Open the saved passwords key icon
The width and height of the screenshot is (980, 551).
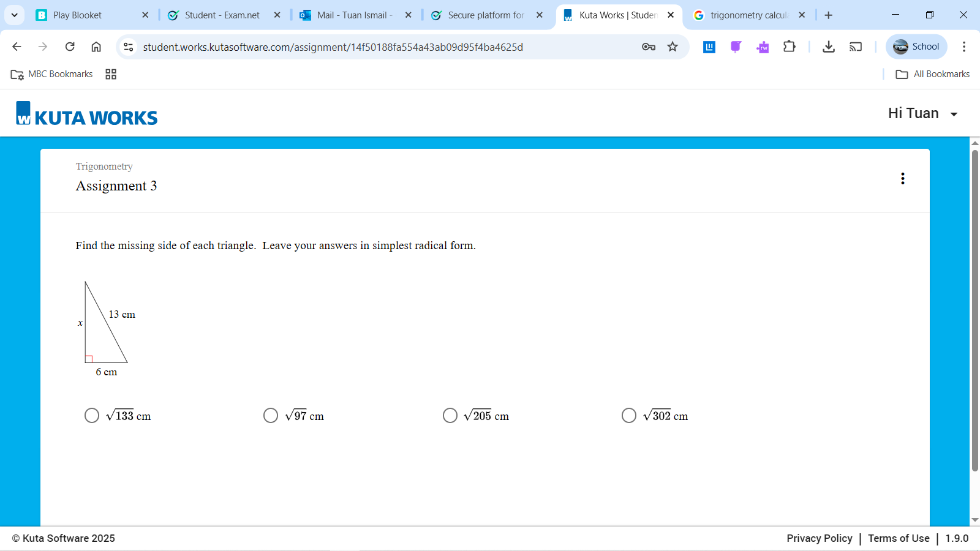pos(648,47)
